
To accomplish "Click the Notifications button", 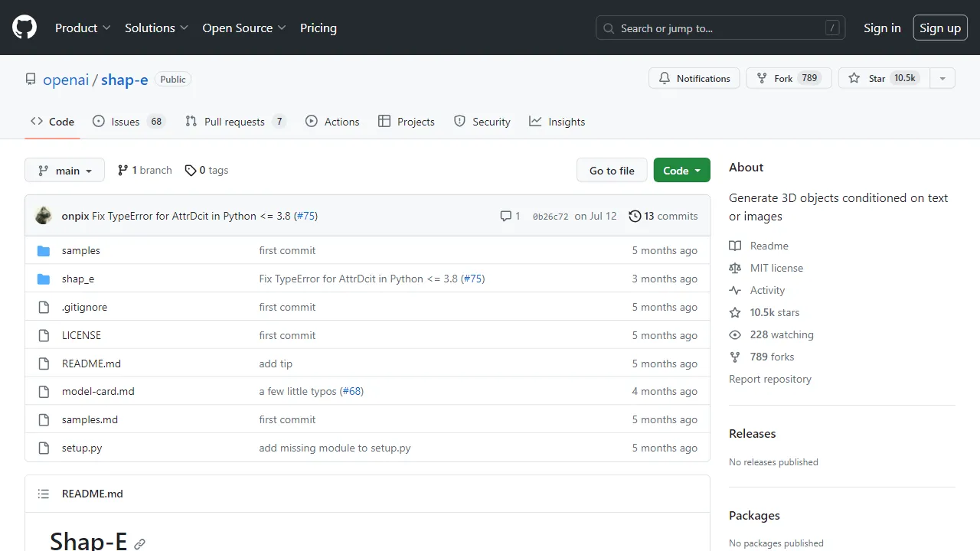I will pos(694,78).
